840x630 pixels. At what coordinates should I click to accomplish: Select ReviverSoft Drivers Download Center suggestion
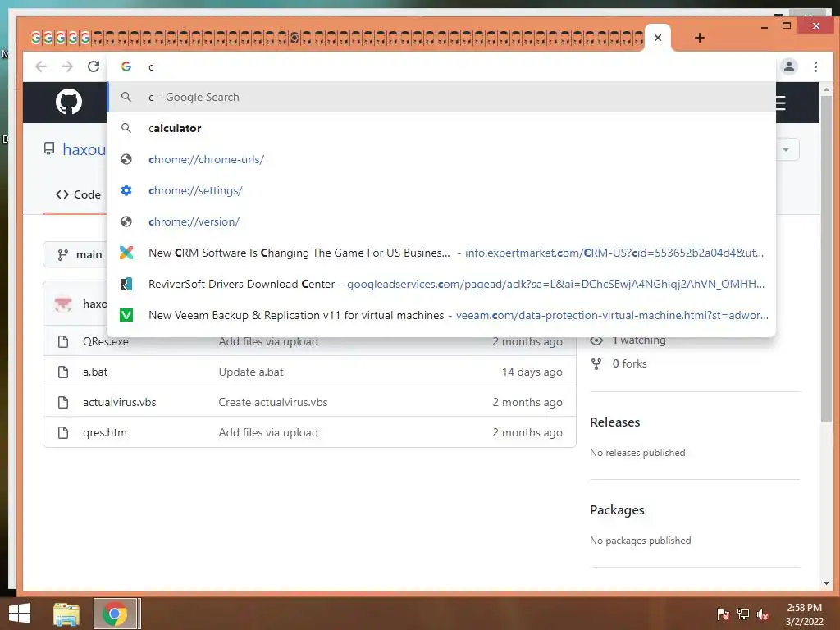(441, 283)
